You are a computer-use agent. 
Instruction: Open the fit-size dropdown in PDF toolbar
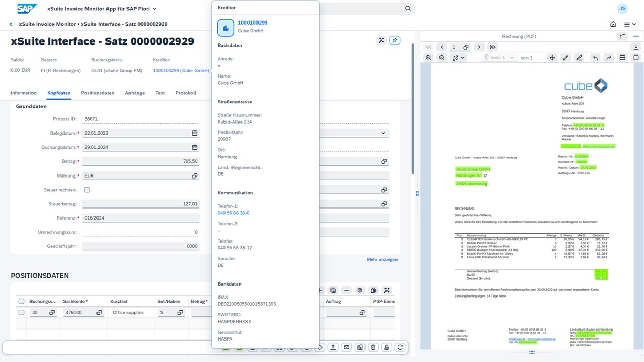458,58
